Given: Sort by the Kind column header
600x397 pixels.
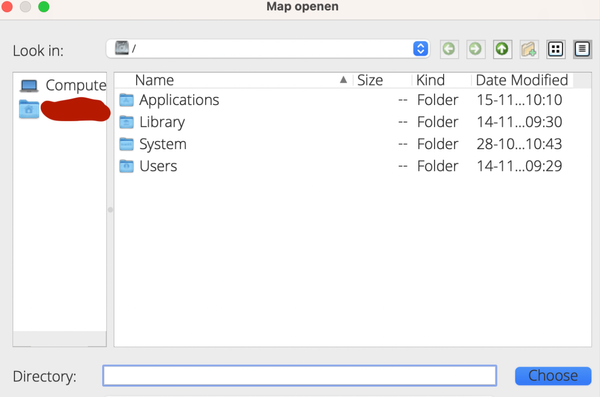Looking at the screenshot, I should pos(441,80).
